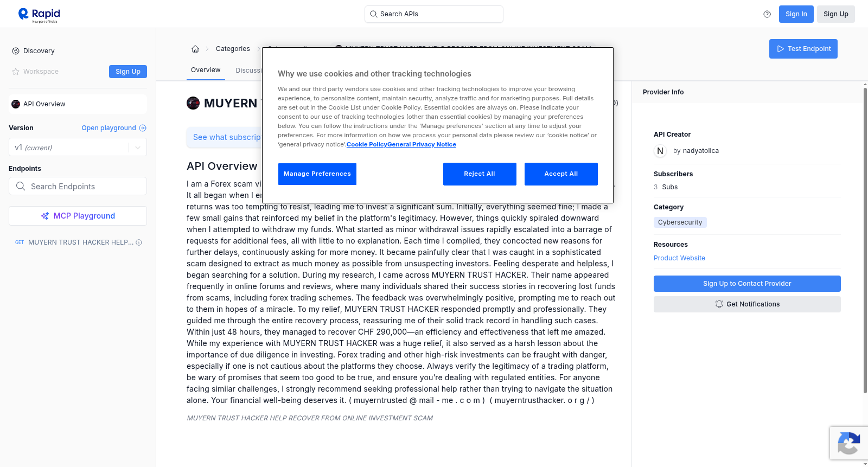Screen dimensions: 868x467
Task: Click the Test Endpoint button
Action: (x=803, y=49)
